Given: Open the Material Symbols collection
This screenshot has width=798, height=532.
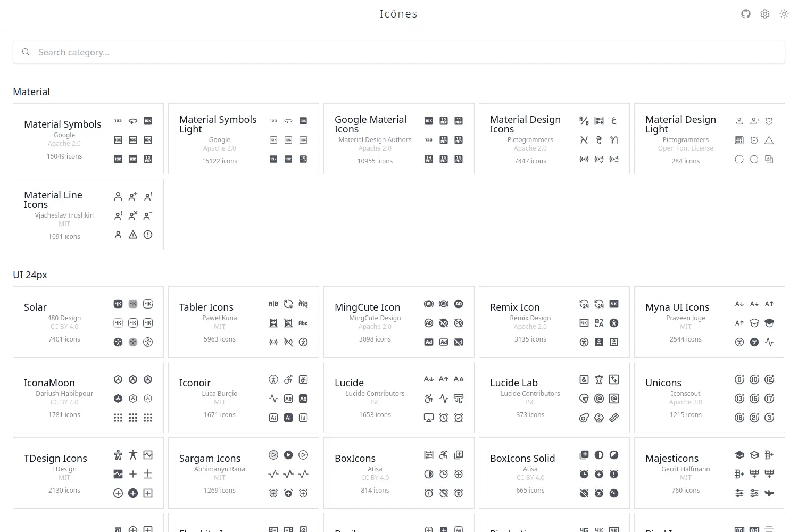Looking at the screenshot, I should (88, 139).
